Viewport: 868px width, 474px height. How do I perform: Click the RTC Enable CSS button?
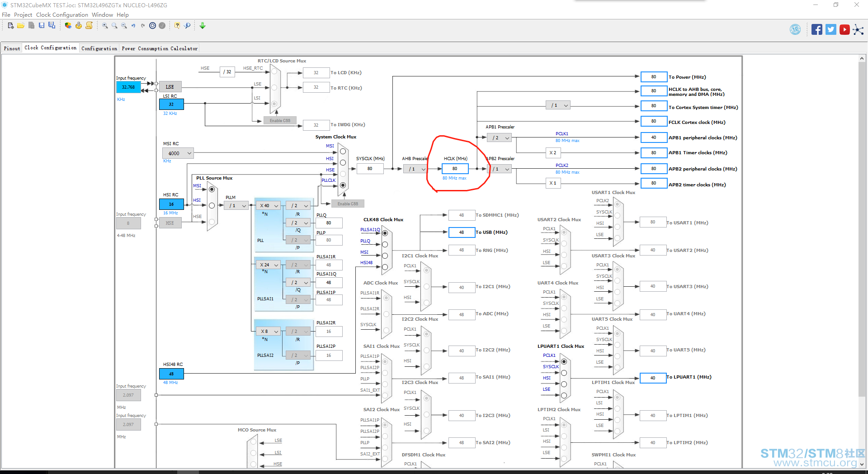[x=280, y=121]
